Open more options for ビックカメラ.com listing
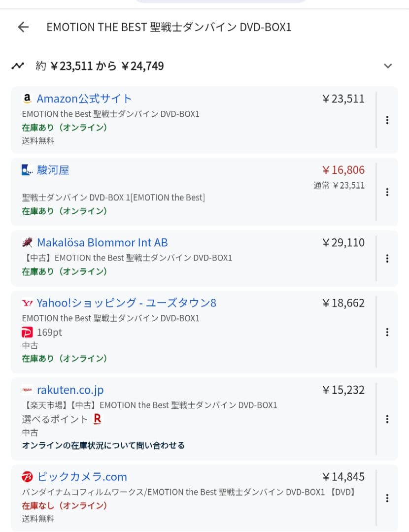 (x=387, y=498)
